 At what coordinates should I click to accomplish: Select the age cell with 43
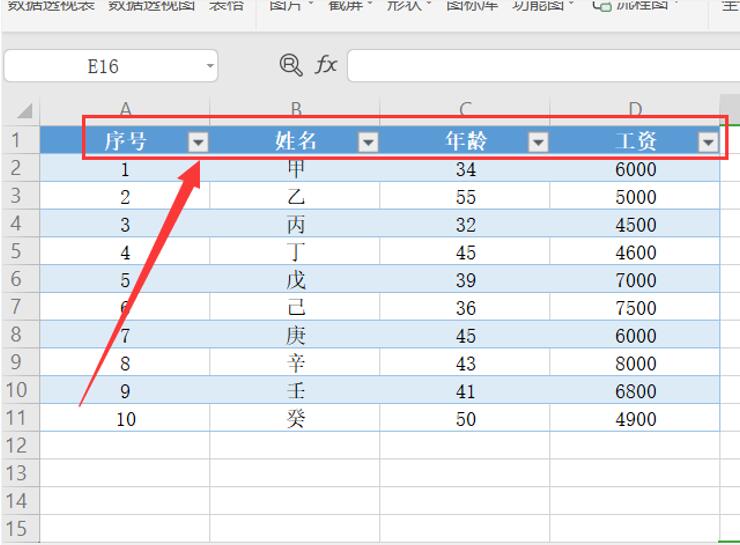tap(465, 362)
